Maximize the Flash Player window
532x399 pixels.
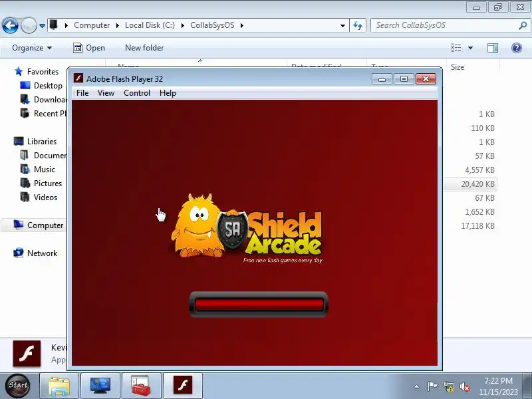404,79
